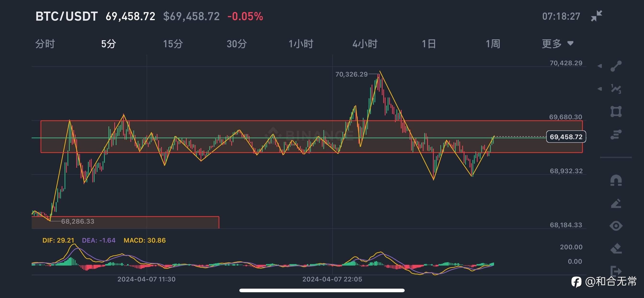Screen dimensions: 644x298
Task: Select the price range measurement tool
Action: click(616, 134)
